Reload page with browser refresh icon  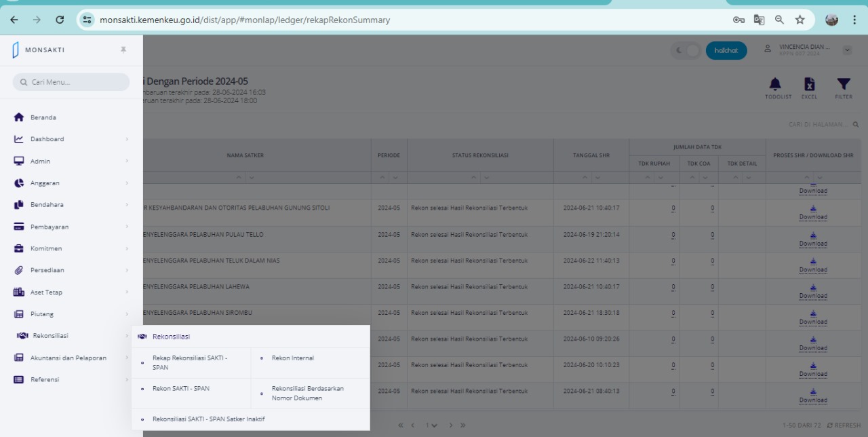click(60, 20)
